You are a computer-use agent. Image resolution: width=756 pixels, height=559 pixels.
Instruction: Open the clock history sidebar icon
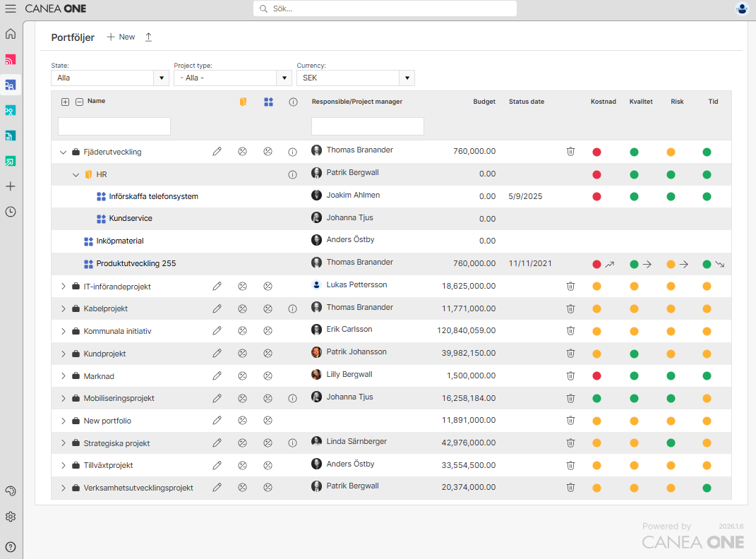11,212
